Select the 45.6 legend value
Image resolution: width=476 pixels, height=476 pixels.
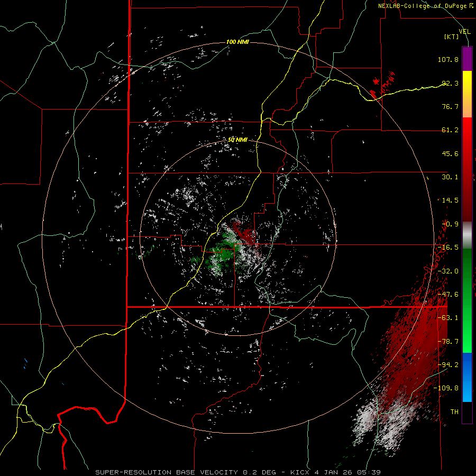[x=450, y=153]
